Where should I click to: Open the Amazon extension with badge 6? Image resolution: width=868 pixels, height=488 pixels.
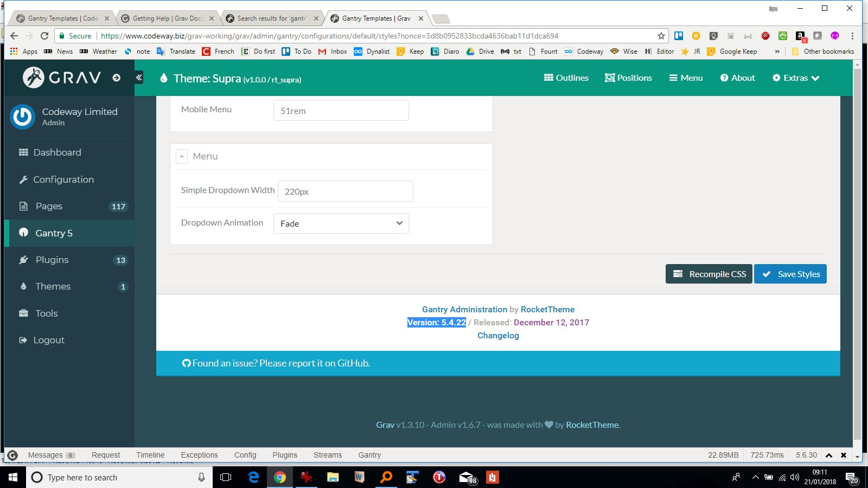pos(801,36)
